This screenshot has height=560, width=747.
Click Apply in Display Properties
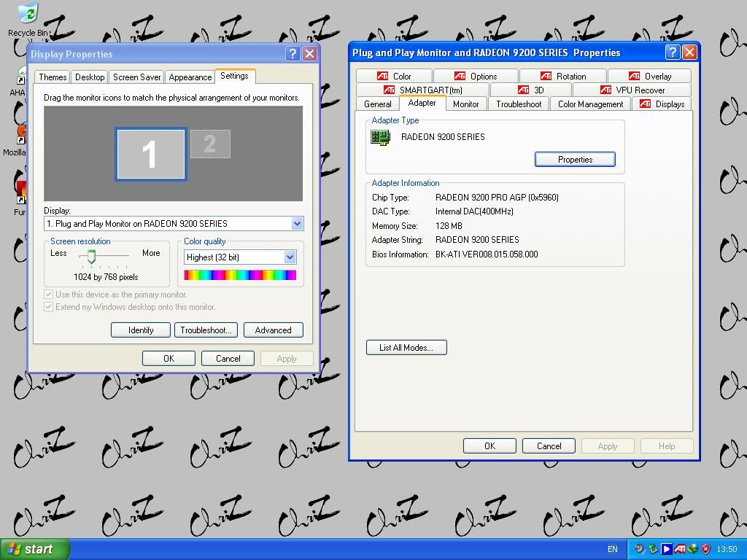[x=287, y=359]
